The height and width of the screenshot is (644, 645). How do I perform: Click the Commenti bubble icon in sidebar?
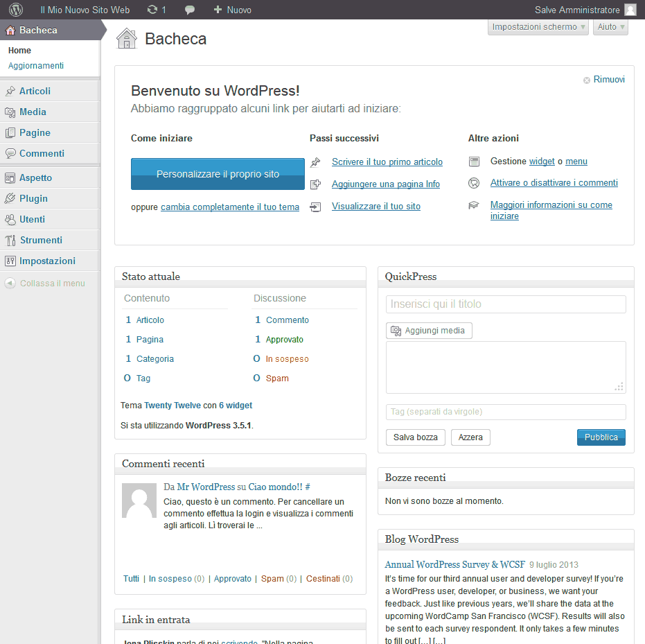(10, 153)
